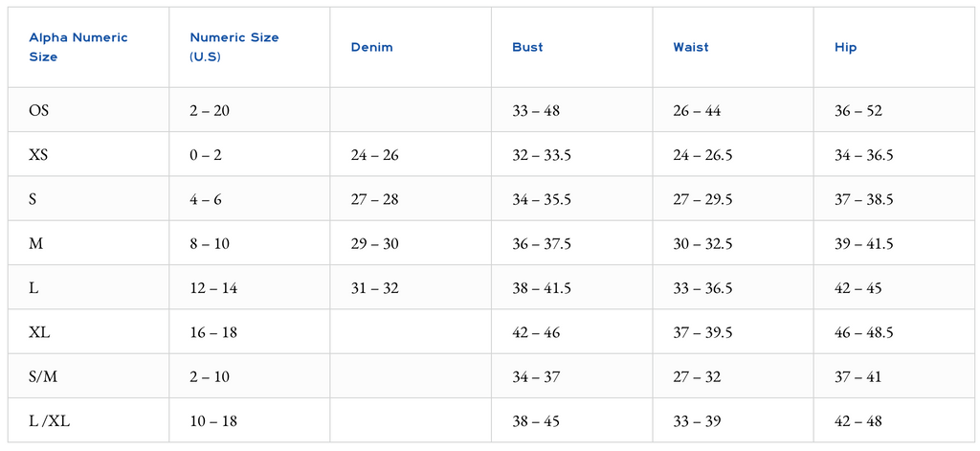Viewport: 980px width, 451px height.
Task: Select bust measurement 33 – 48
Action: (536, 111)
